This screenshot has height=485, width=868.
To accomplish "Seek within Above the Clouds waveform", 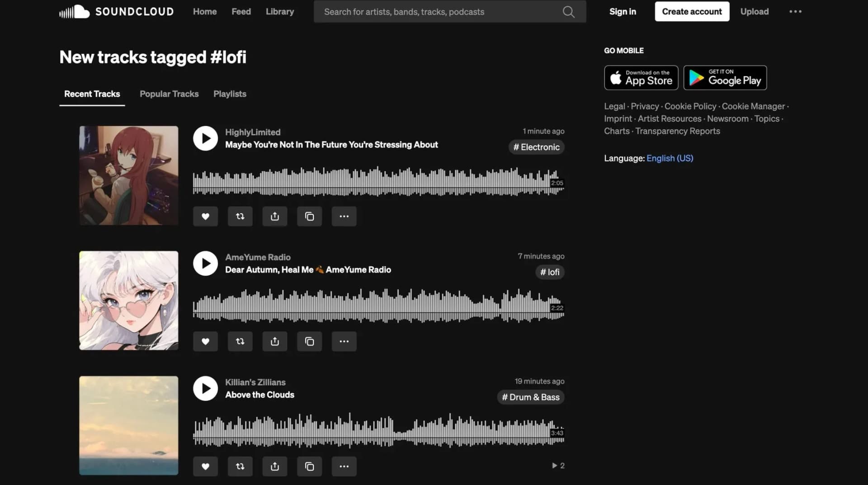I will tap(378, 431).
